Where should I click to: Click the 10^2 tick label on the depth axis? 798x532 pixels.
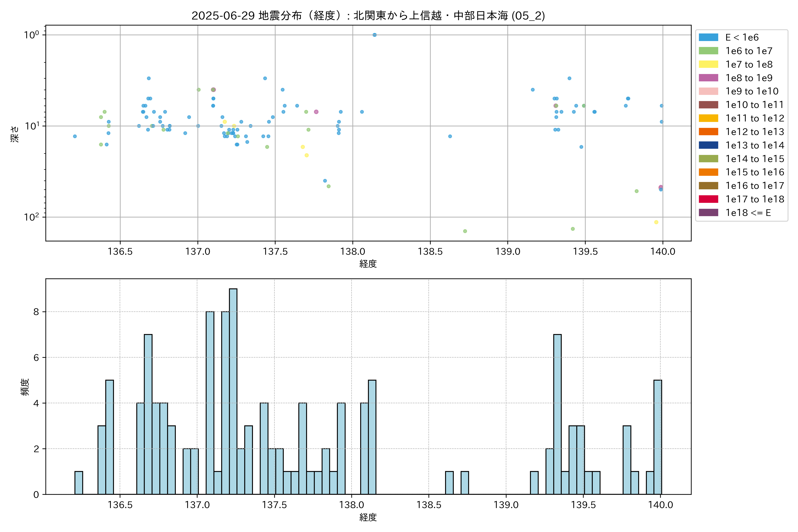pos(31,217)
